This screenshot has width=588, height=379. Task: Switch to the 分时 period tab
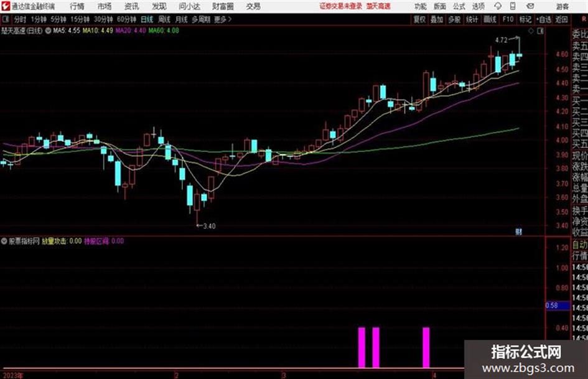click(x=20, y=19)
